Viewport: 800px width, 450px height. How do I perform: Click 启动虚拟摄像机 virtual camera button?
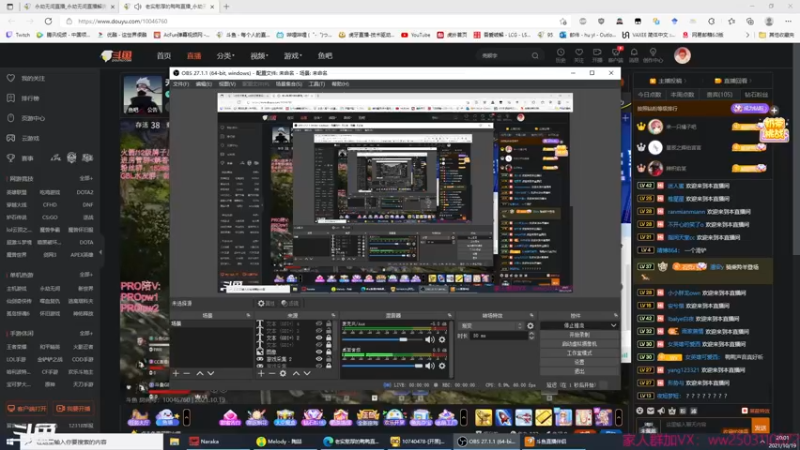point(579,344)
